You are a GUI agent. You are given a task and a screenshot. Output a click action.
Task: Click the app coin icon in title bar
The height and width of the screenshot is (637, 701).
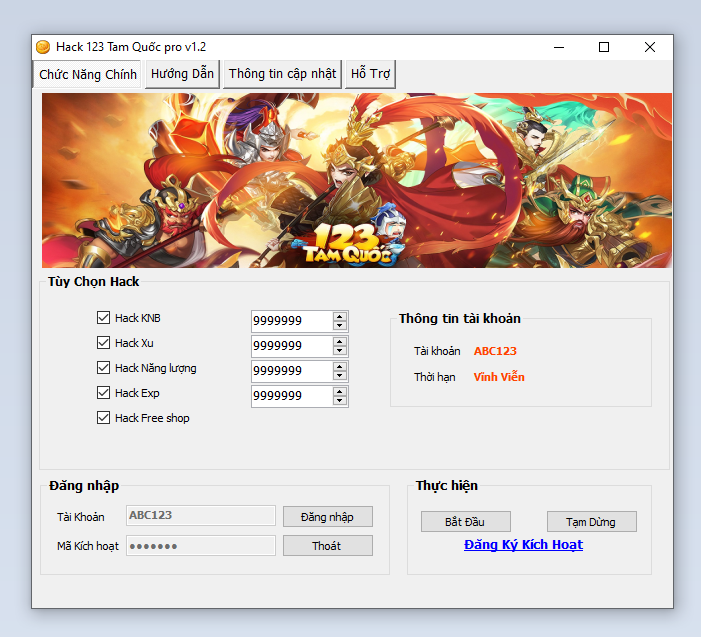click(43, 47)
